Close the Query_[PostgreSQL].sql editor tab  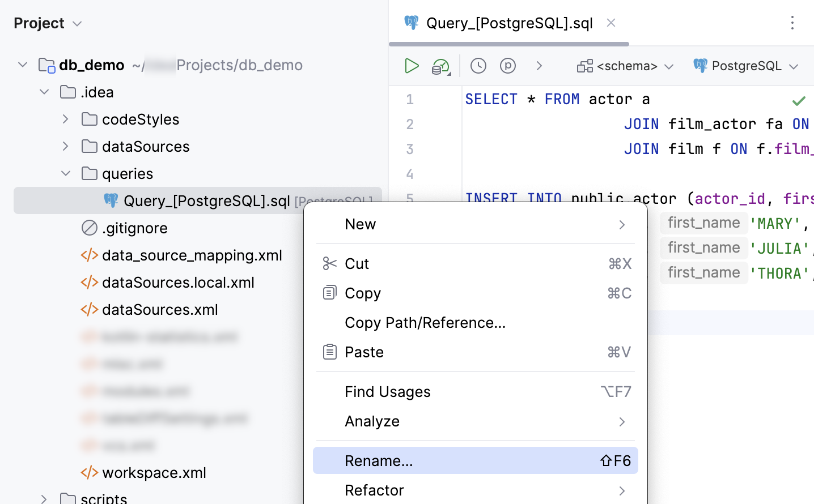611,23
